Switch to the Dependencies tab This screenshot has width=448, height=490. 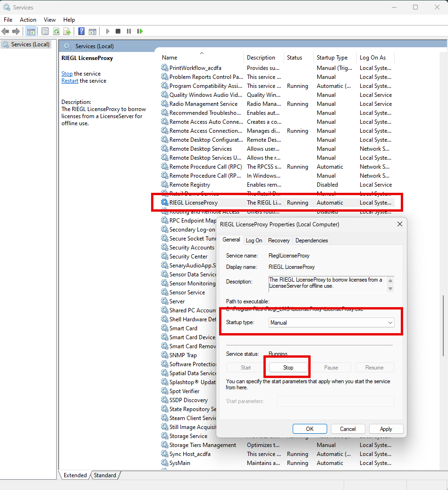311,241
